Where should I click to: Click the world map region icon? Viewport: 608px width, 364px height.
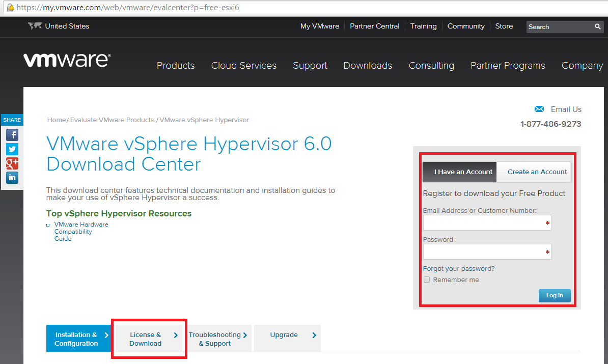[35, 25]
